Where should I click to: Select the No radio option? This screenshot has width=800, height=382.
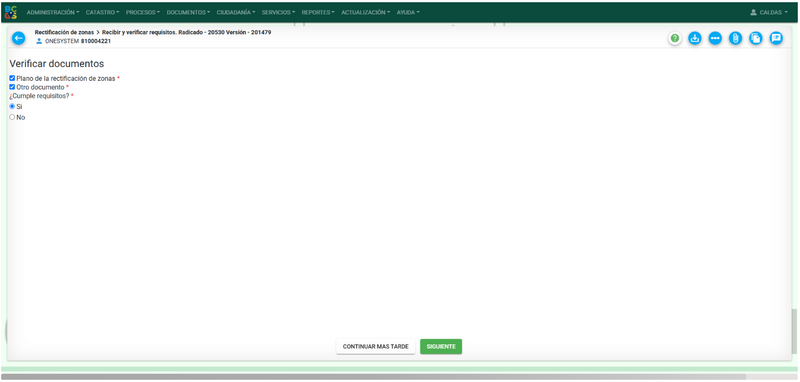pos(12,117)
